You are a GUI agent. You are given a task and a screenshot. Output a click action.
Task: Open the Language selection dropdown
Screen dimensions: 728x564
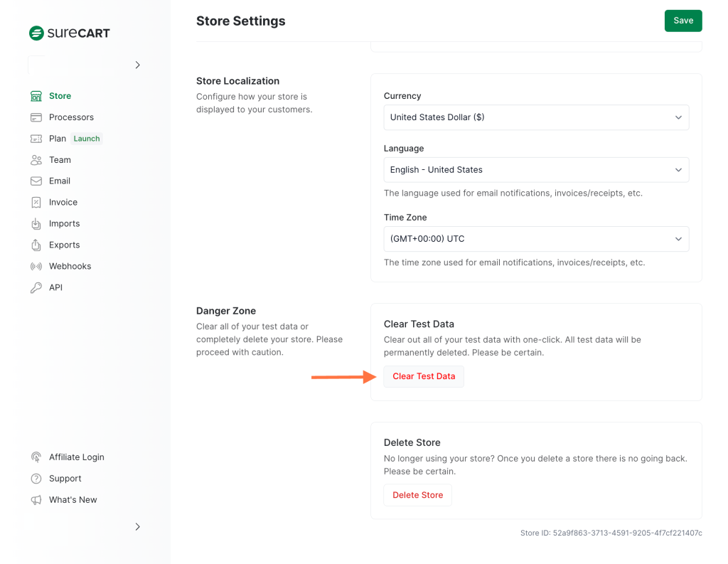click(536, 169)
